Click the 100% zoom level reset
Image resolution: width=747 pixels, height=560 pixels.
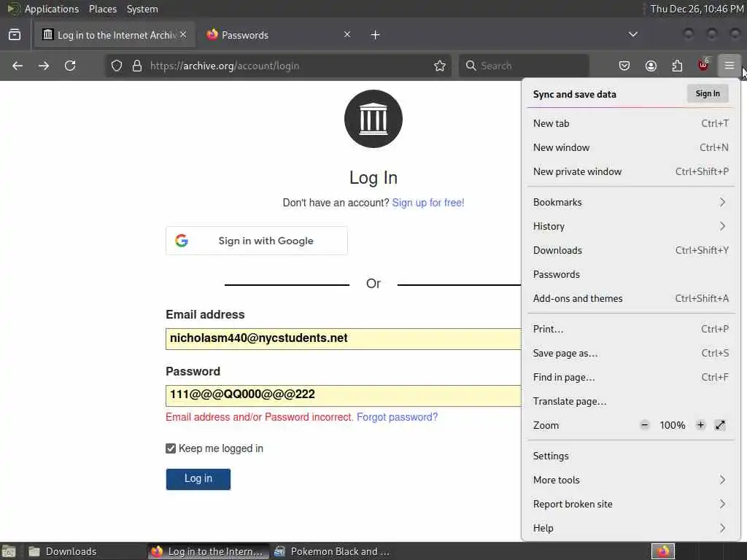tap(672, 425)
